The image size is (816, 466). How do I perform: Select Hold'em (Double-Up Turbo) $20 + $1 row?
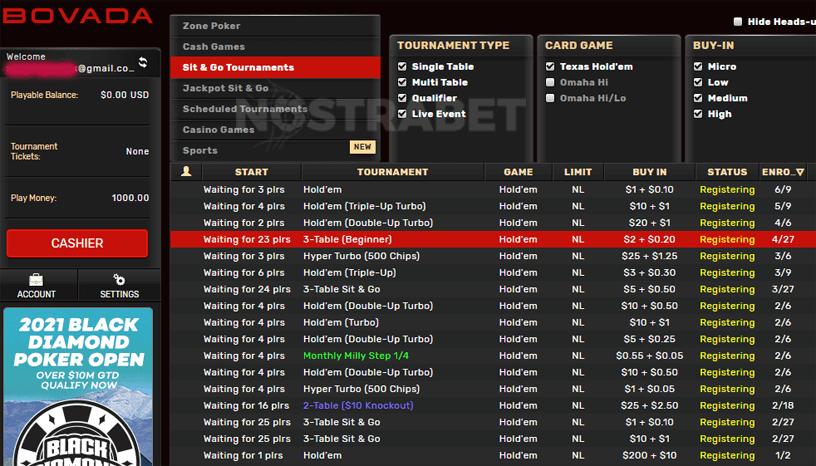click(493, 223)
